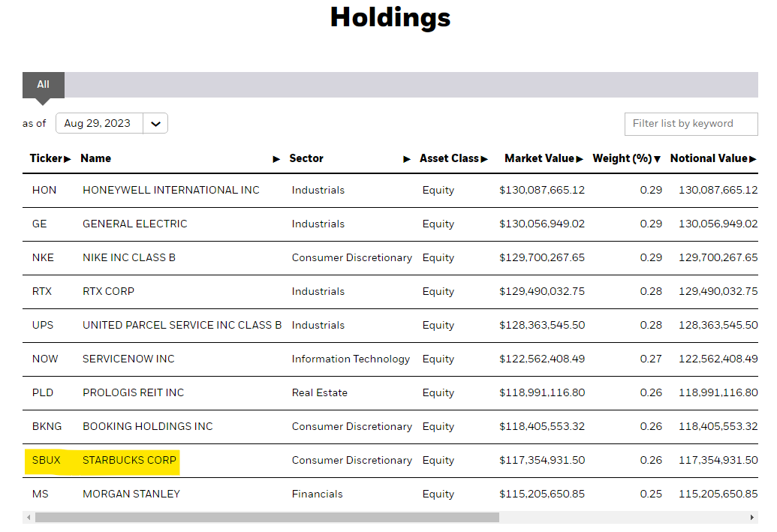
Task: Click market value $118,405,553.32
Action: (541, 426)
